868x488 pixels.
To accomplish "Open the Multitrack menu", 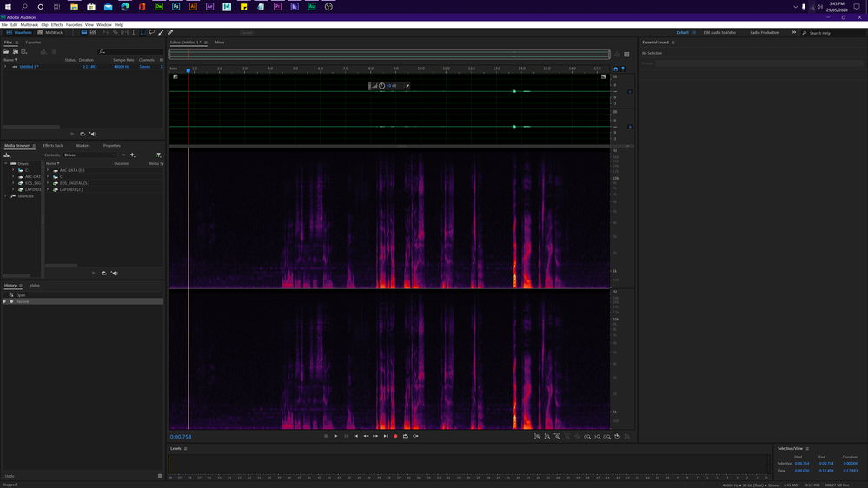I will point(30,25).
